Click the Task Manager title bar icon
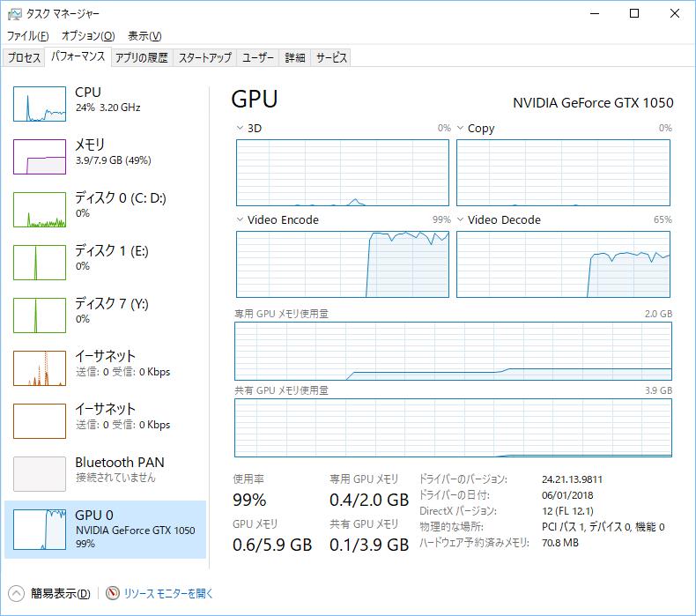The image size is (696, 616). [x=15, y=14]
